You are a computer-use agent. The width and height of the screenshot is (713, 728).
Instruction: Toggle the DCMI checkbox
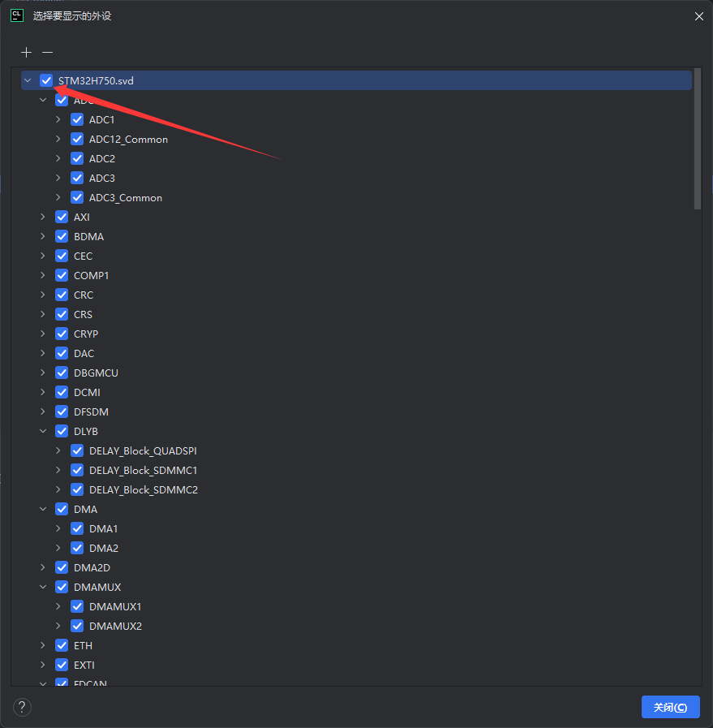(x=62, y=393)
